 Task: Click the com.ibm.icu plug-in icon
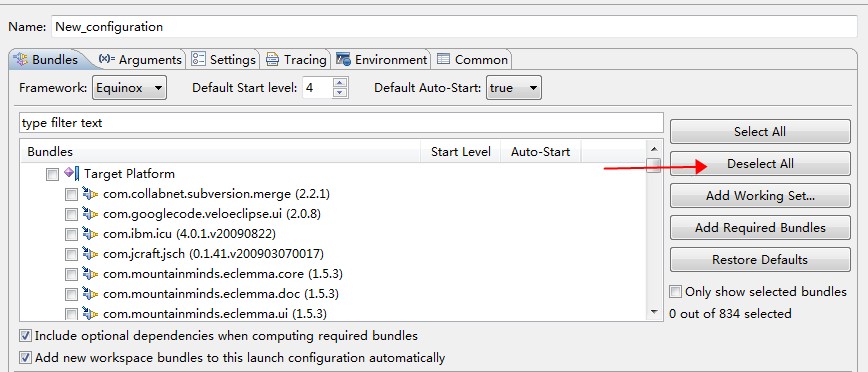90,234
